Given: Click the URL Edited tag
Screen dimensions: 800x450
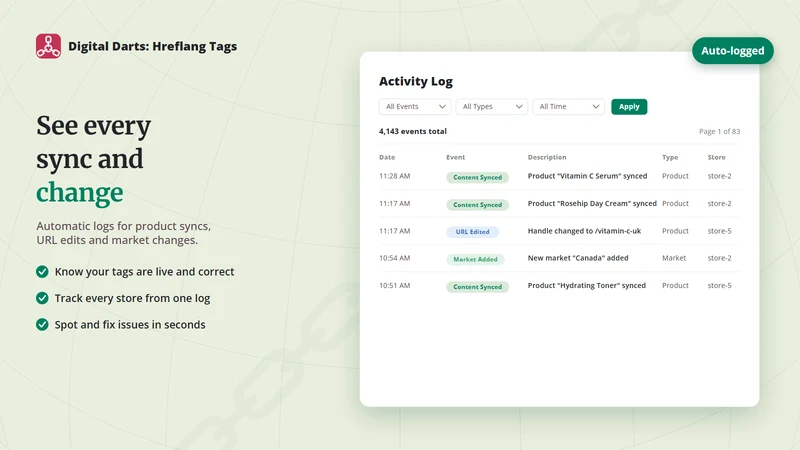Looking at the screenshot, I should [x=472, y=232].
